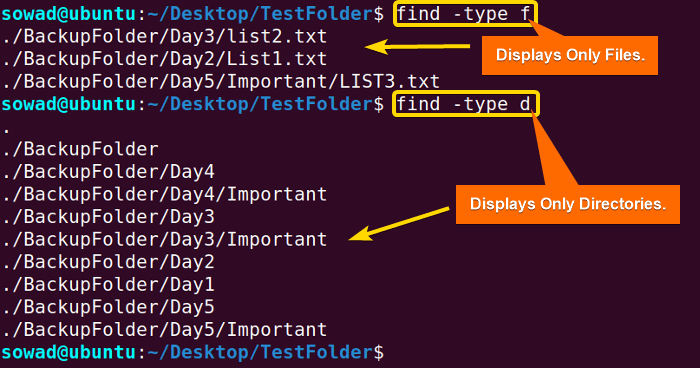Click the ./BackupFolder/Day3/list2.txt output line

164,37
